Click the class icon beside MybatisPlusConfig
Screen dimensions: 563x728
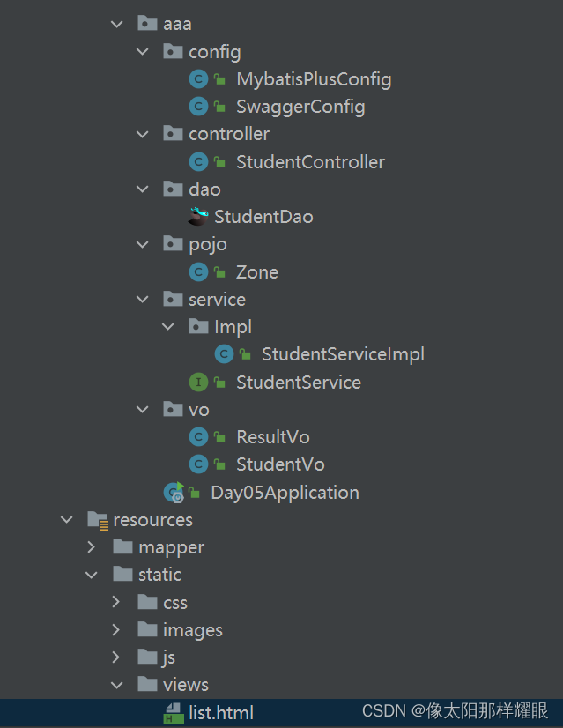click(x=199, y=78)
